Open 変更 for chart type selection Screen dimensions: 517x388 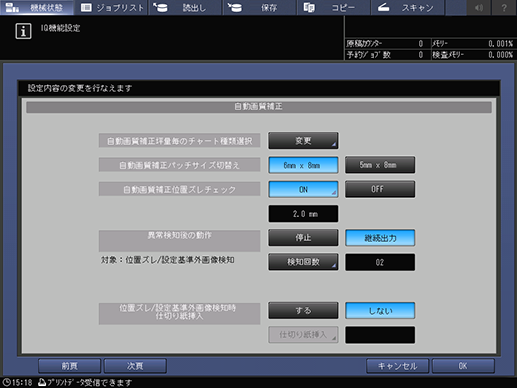tap(303, 141)
